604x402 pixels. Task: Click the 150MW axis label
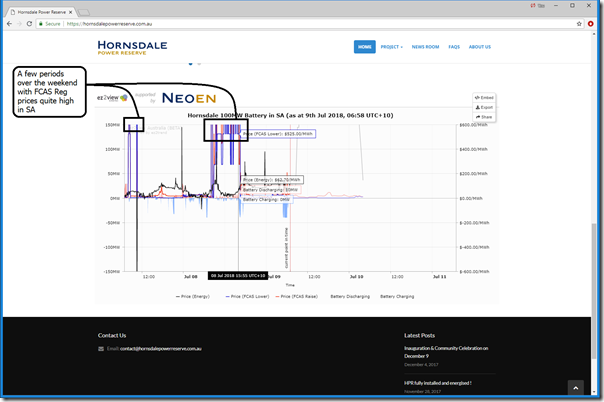tap(112, 125)
